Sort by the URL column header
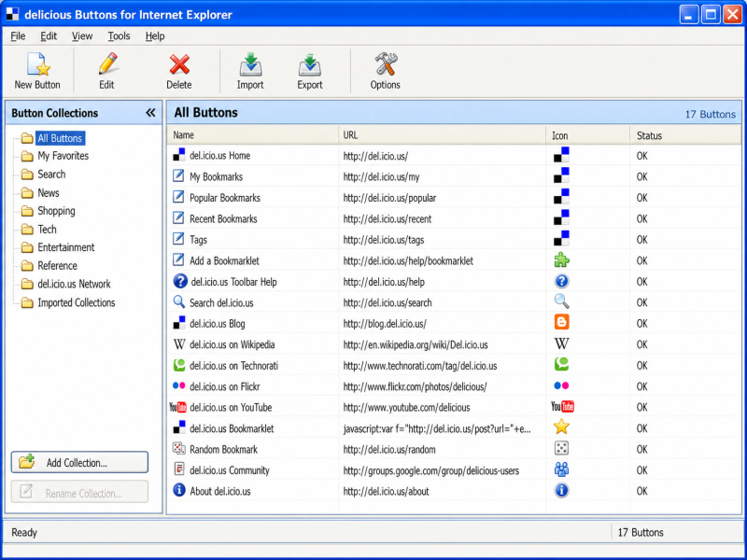The width and height of the screenshot is (747, 560). tap(442, 135)
